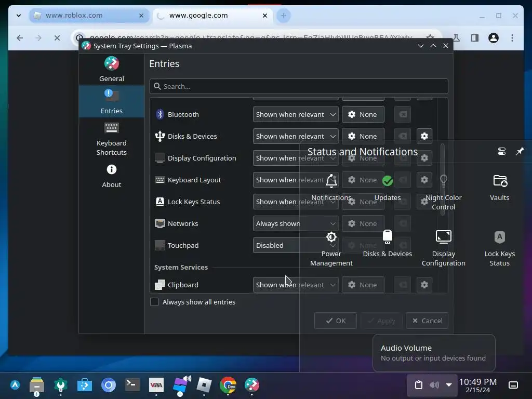Configure the Clipboard entry

(424, 285)
